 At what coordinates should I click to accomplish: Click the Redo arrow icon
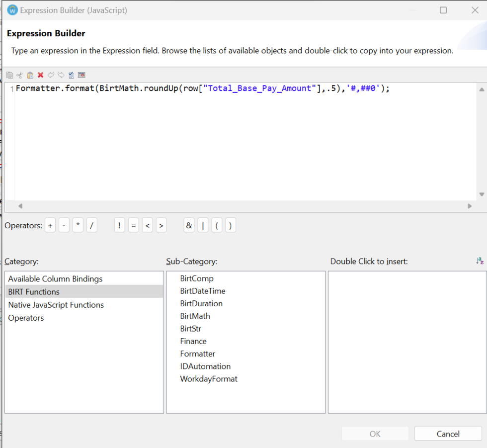click(x=61, y=75)
